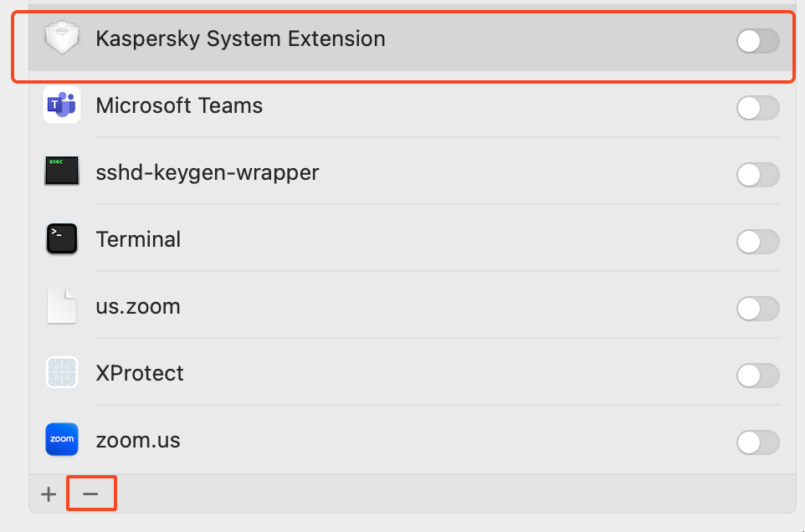The height and width of the screenshot is (532, 805).
Task: Select the sshd-keygen-wrapper label
Action: pyautogui.click(x=208, y=173)
